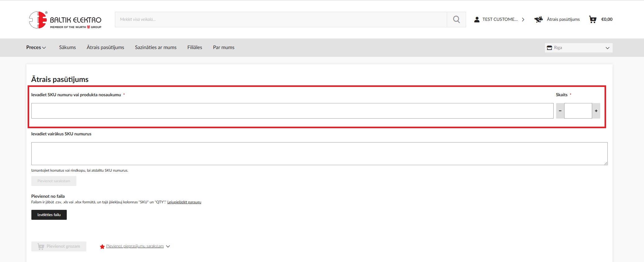Navigate to Filiāles menu item

pos(195,47)
